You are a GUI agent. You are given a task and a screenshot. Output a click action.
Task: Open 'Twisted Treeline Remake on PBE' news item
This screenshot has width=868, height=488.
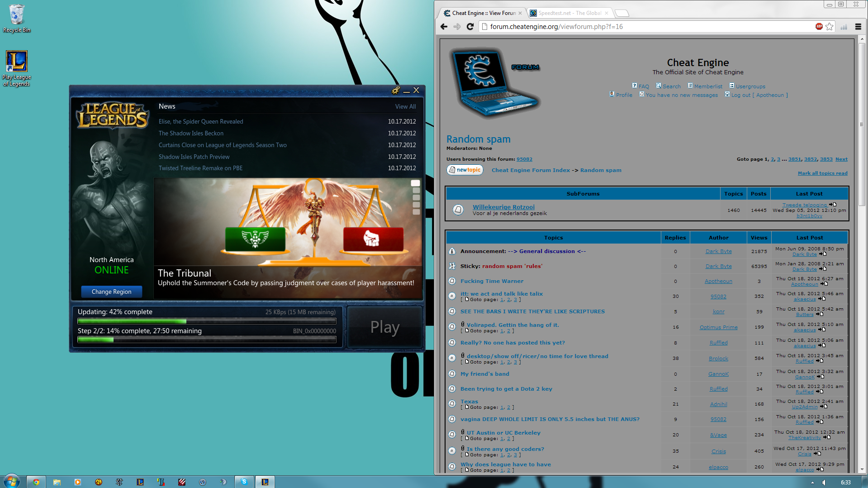pyautogui.click(x=200, y=168)
